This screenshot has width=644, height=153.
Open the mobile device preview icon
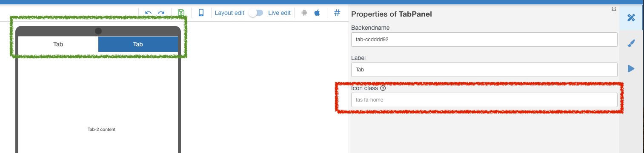(x=201, y=13)
